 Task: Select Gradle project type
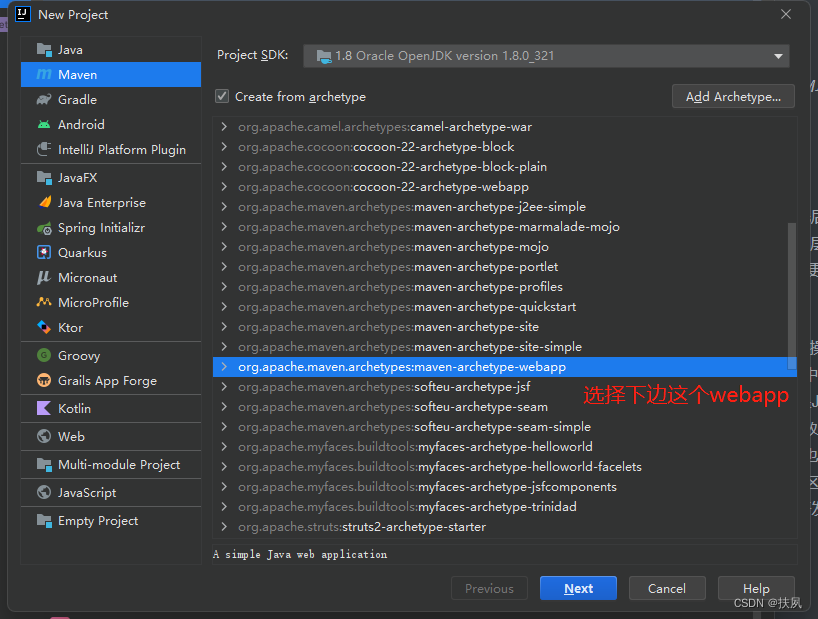[111, 99]
